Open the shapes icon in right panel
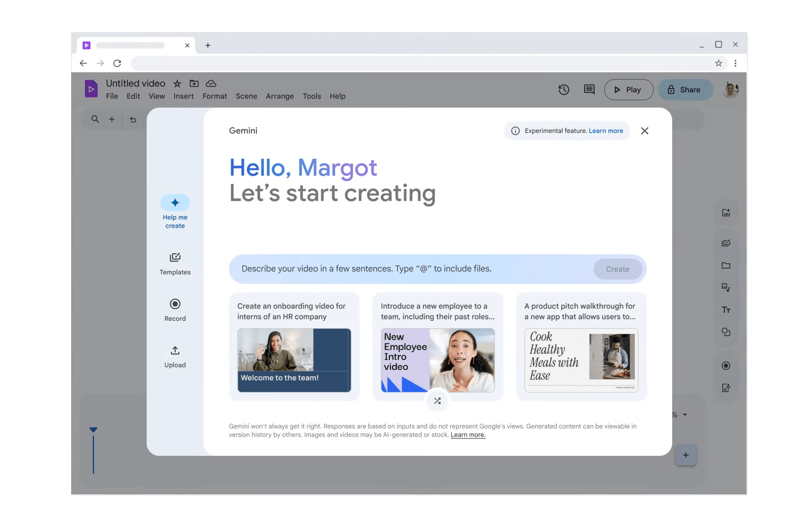812x515 pixels. pyautogui.click(x=726, y=332)
